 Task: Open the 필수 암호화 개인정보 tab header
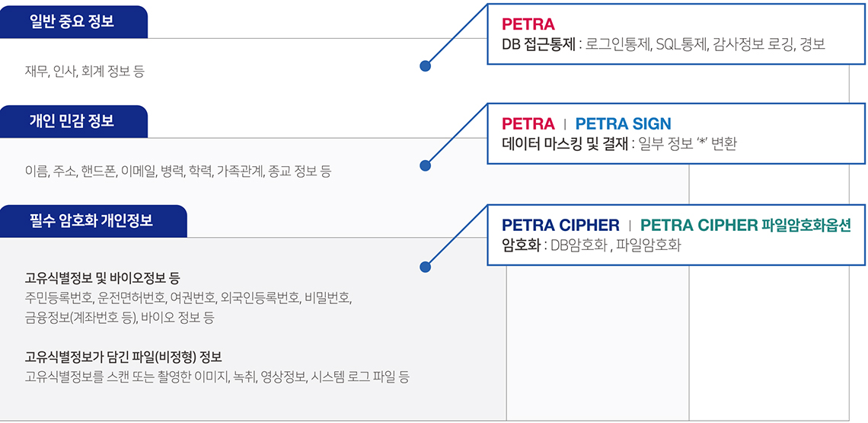pos(93,221)
